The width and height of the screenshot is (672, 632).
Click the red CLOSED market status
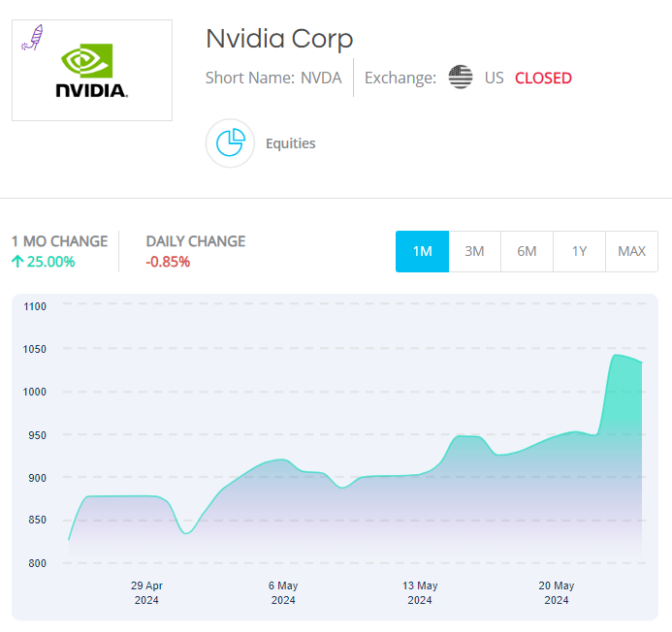coord(543,78)
